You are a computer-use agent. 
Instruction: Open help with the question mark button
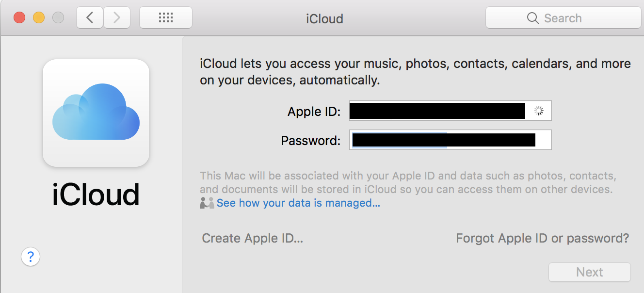31,256
